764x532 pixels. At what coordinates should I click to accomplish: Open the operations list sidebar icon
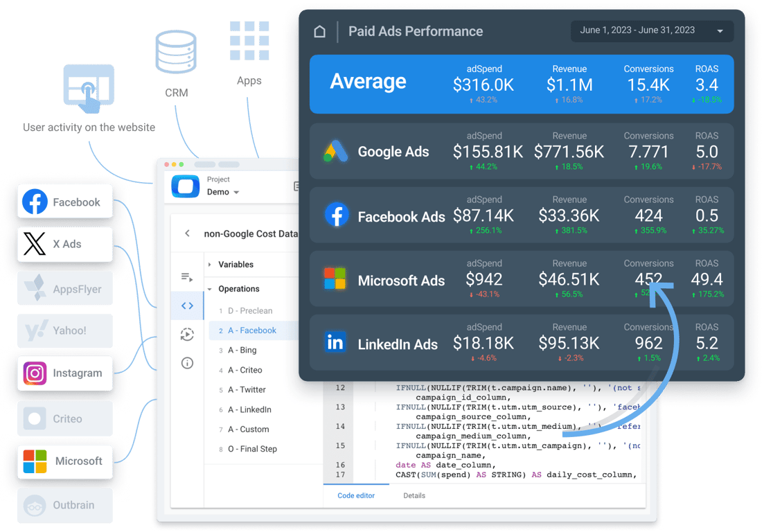[x=188, y=277]
